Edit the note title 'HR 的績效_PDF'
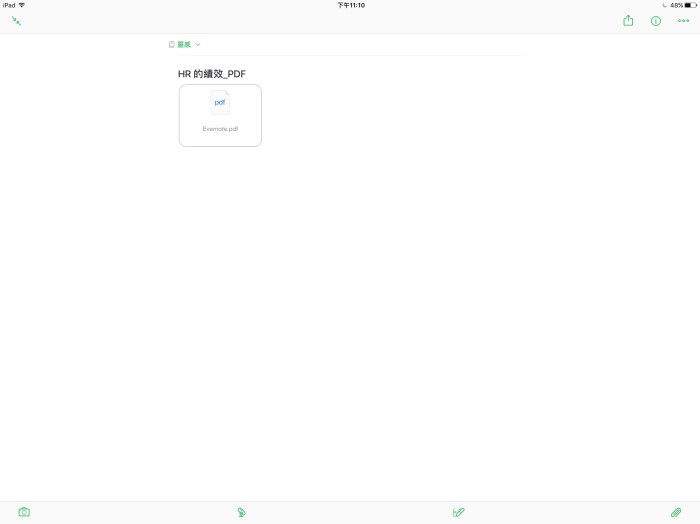The height and width of the screenshot is (524, 700). pos(212,74)
